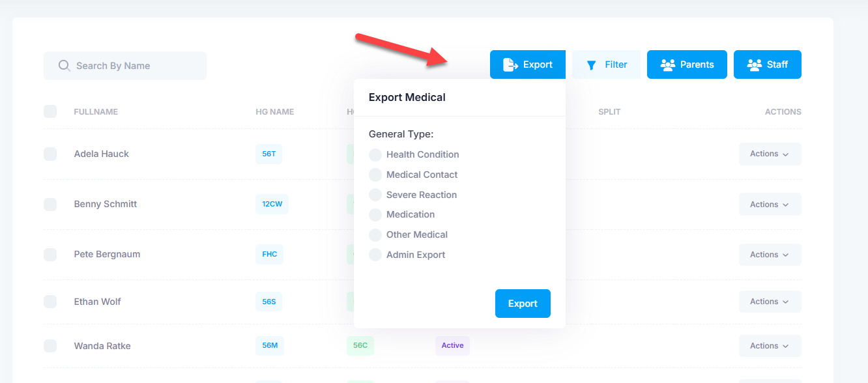Select the Medication radio option
The height and width of the screenshot is (383, 868).
[375, 214]
